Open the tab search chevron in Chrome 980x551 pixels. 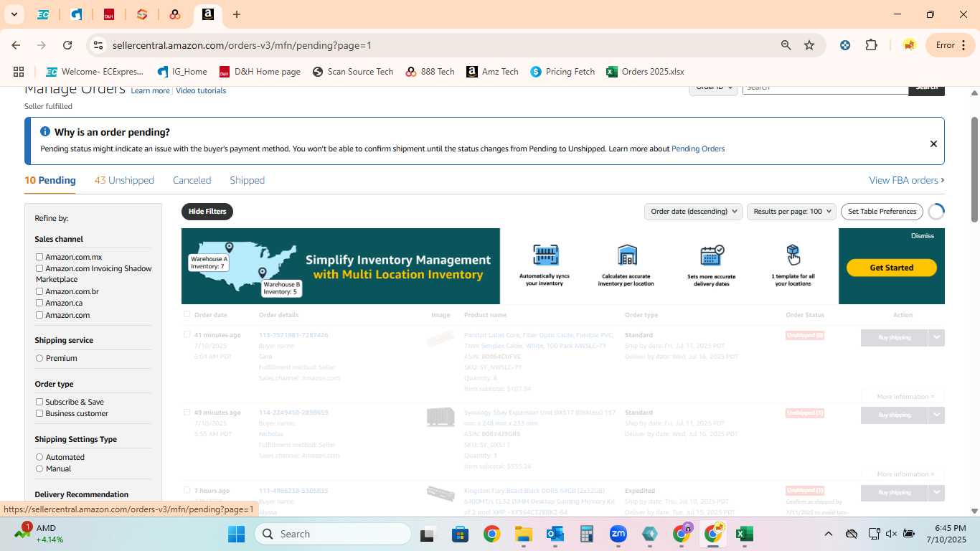14,14
